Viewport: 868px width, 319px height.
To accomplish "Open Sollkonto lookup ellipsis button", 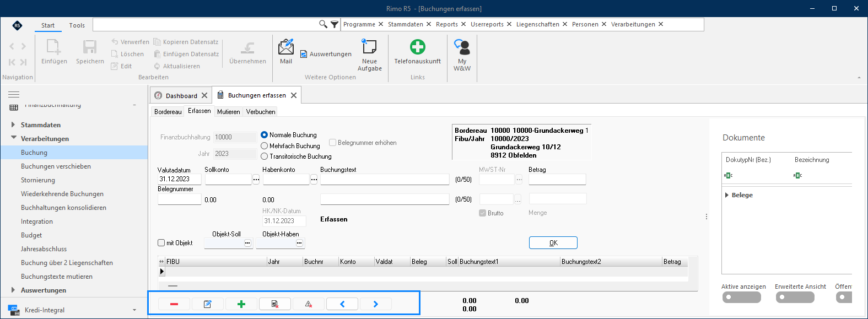I will click(x=256, y=179).
